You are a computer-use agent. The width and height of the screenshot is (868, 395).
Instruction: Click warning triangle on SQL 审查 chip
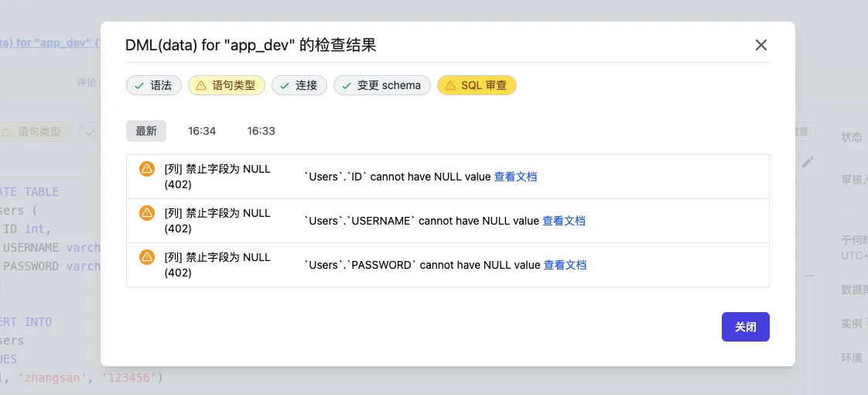[x=450, y=86]
